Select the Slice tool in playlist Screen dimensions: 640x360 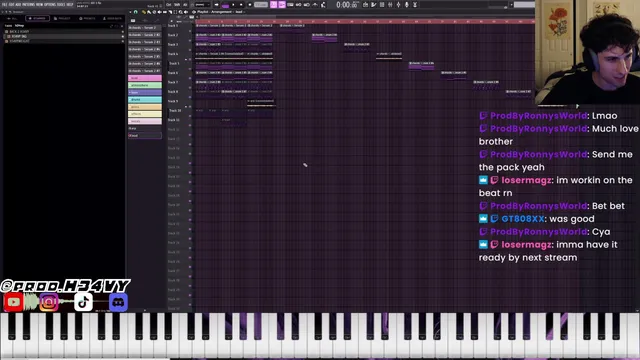coord(170,12)
